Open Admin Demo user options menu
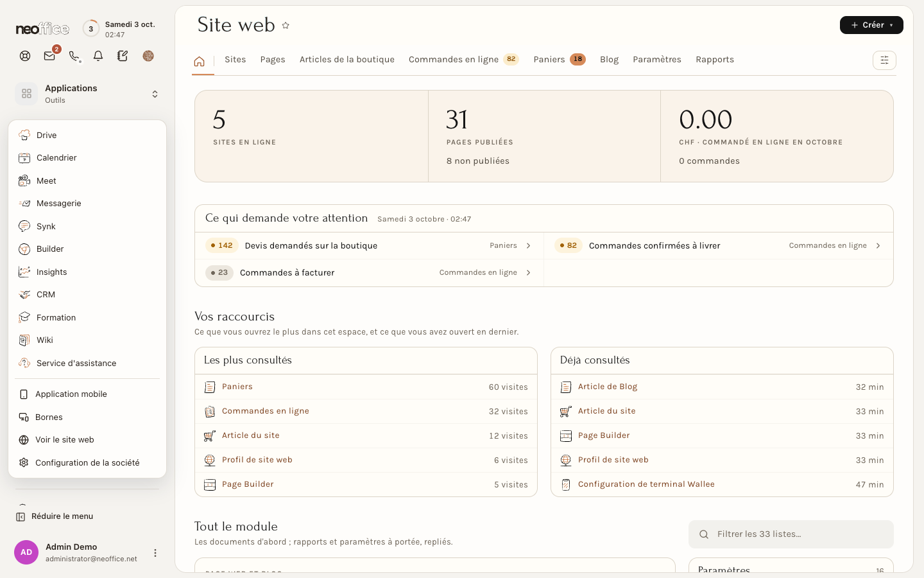The image size is (924, 578). pyautogui.click(x=155, y=553)
